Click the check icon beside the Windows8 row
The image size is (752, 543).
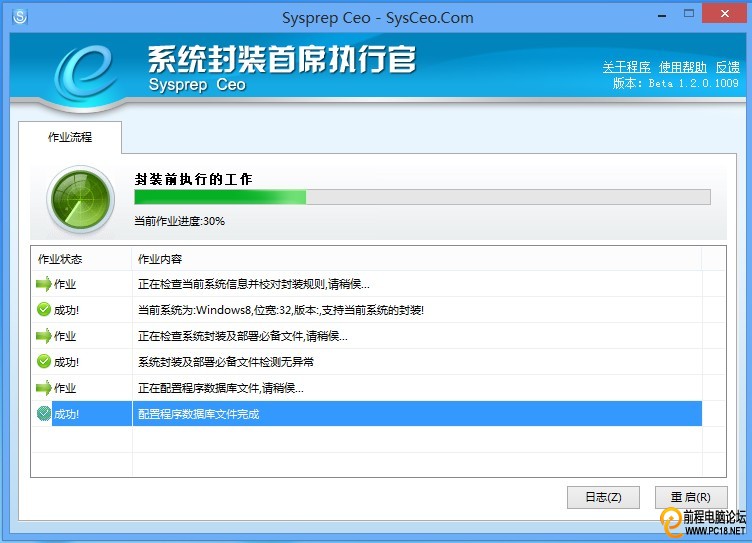point(43,310)
